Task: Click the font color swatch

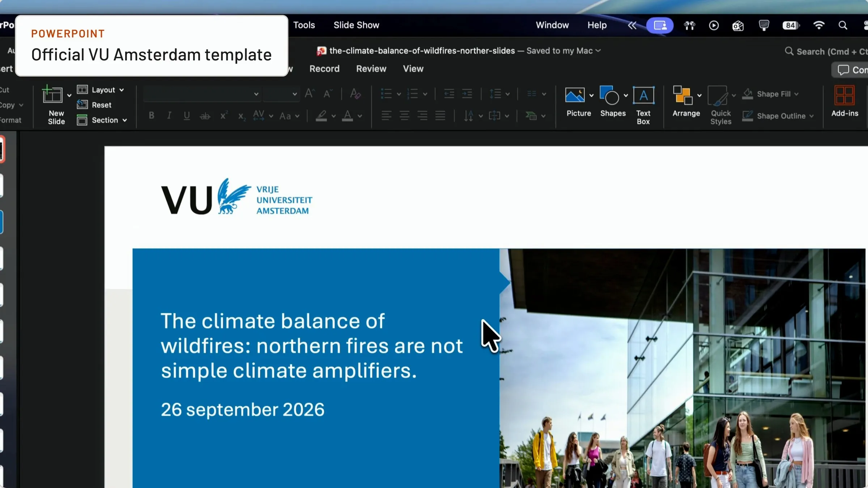Action: [x=348, y=116]
